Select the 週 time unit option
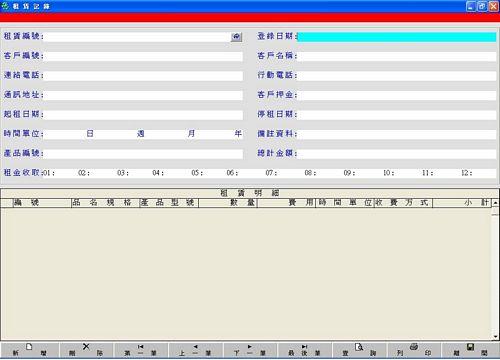Image resolution: width=500 pixels, height=360 pixels. point(141,134)
